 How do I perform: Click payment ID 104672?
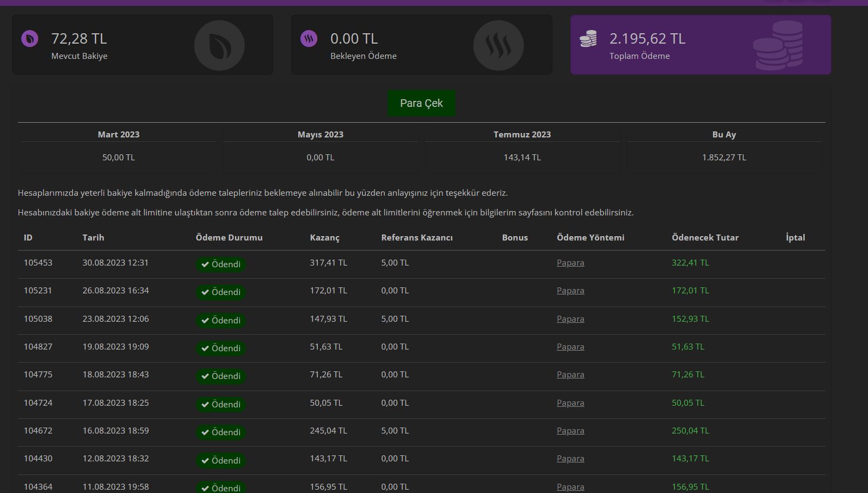[38, 431]
